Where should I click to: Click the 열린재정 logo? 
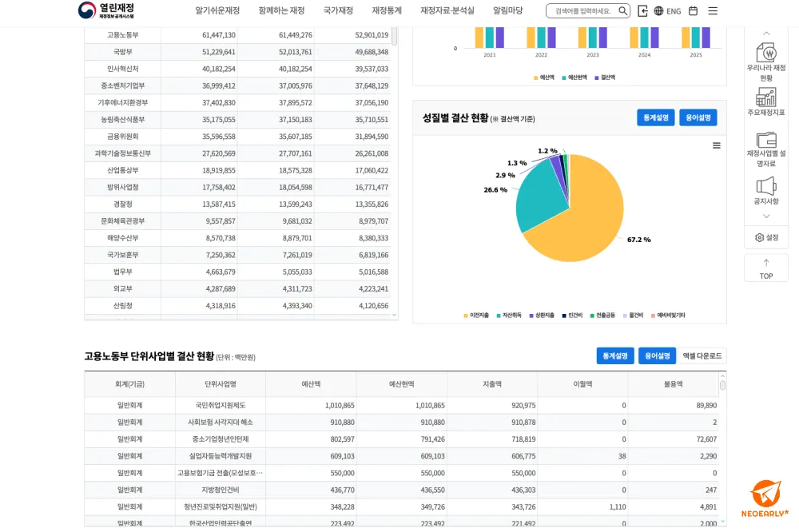point(106,10)
